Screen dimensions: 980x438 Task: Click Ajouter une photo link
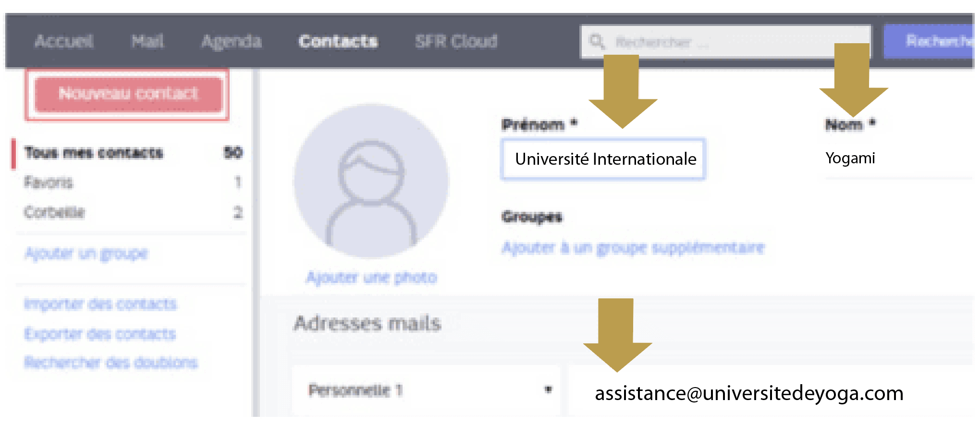(371, 277)
